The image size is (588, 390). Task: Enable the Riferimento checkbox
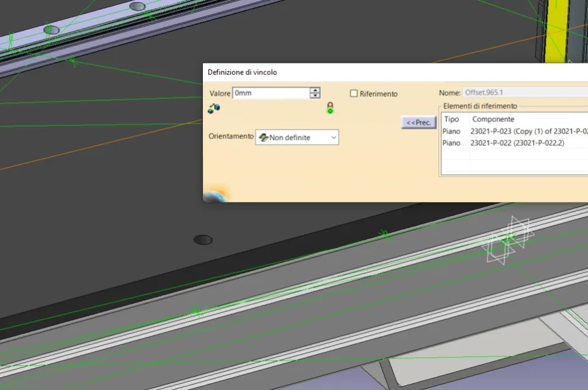tap(353, 93)
